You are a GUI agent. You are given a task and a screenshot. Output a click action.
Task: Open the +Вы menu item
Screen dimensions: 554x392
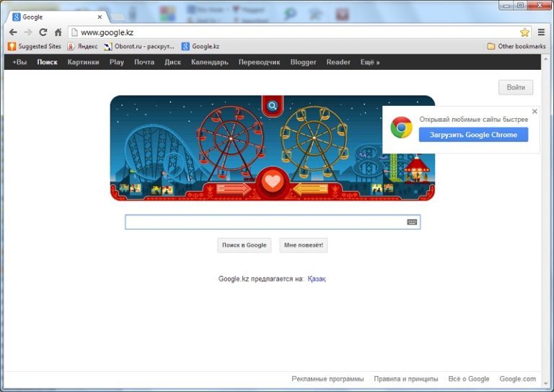(19, 62)
